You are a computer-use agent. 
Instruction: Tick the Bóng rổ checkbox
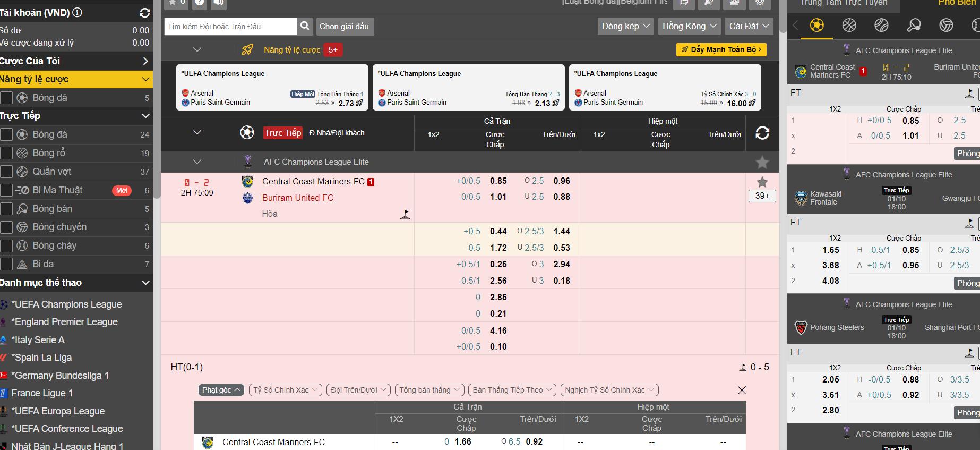coord(6,153)
